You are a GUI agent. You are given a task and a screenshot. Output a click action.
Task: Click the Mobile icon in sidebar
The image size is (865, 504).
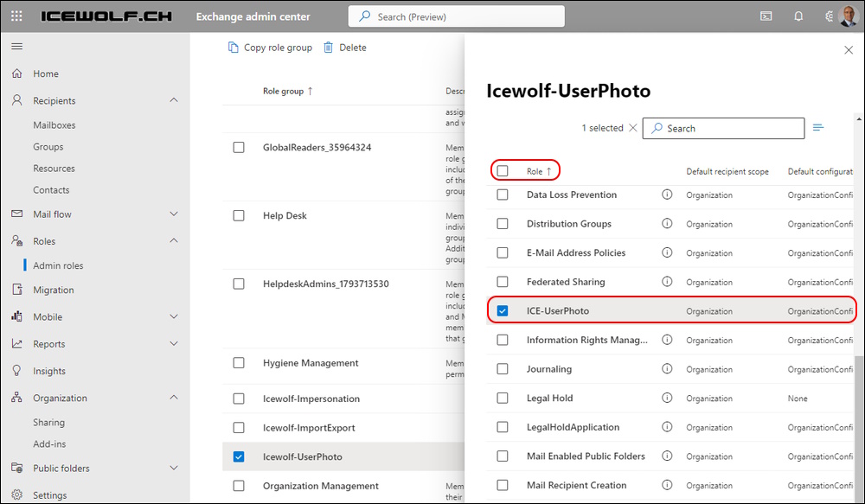(x=17, y=316)
